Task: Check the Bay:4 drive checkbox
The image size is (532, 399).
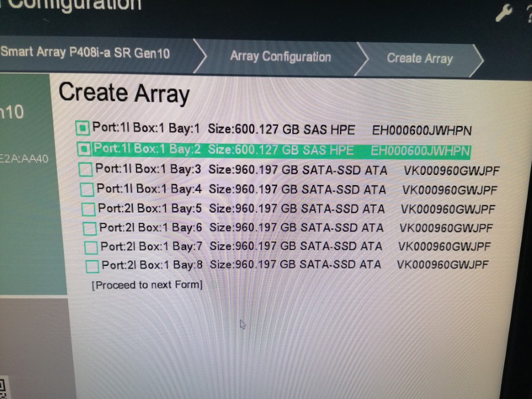Action: point(87,189)
